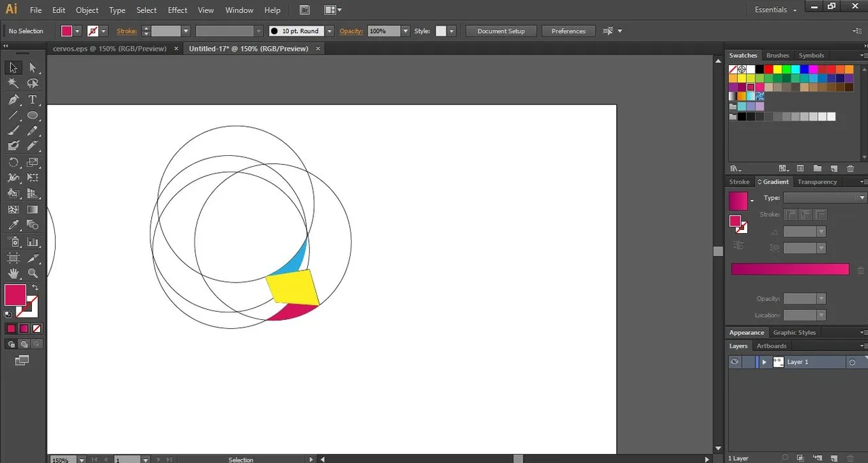Open the Effect menu
The width and height of the screenshot is (868, 463).
[178, 10]
